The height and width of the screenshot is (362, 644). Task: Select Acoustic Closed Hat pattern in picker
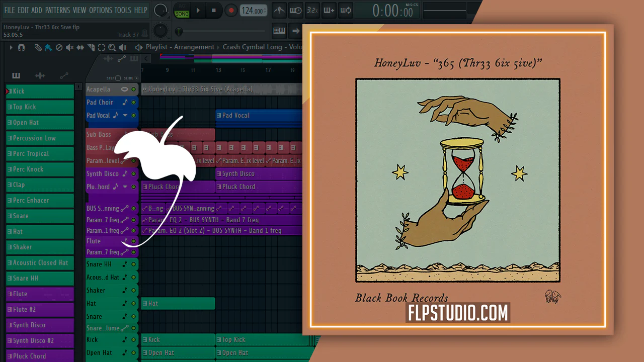pyautogui.click(x=40, y=263)
